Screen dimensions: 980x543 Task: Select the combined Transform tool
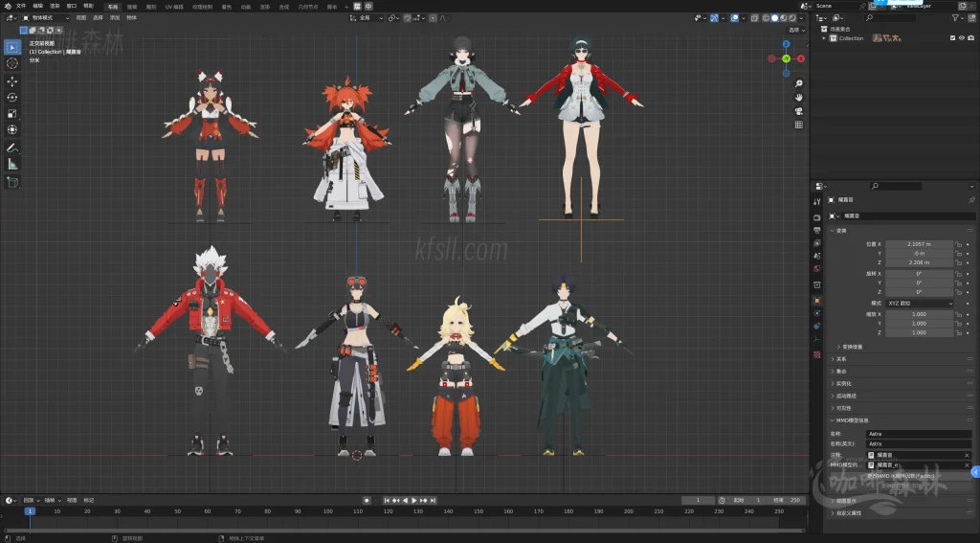tap(11, 129)
